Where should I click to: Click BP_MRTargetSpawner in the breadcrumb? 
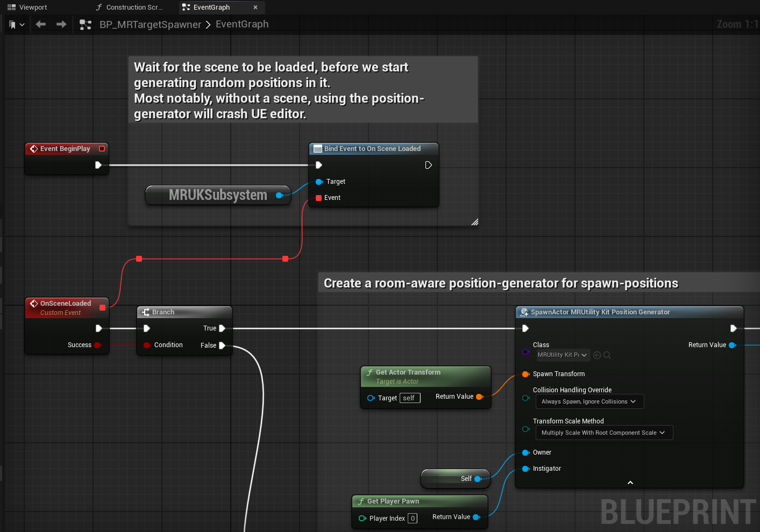tap(150, 25)
